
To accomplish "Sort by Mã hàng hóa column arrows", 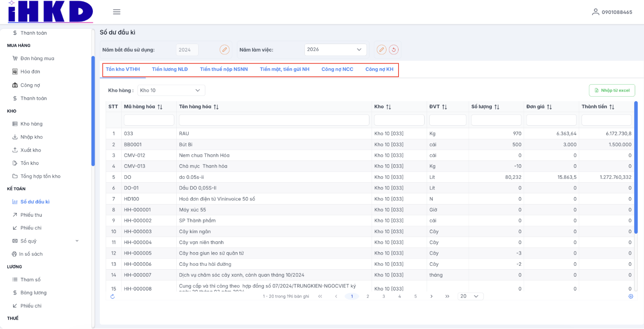I will (160, 107).
